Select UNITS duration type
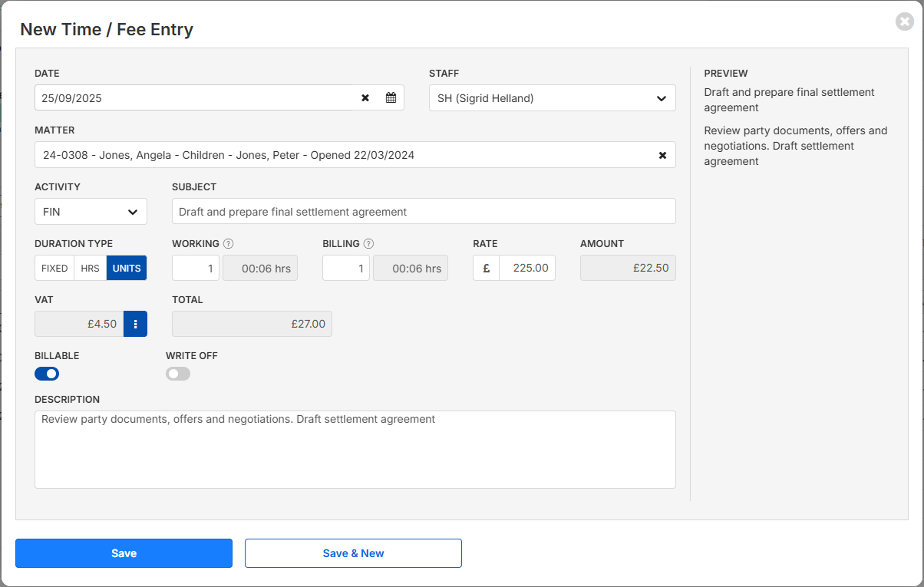Image resolution: width=924 pixels, height=587 pixels. click(x=127, y=268)
